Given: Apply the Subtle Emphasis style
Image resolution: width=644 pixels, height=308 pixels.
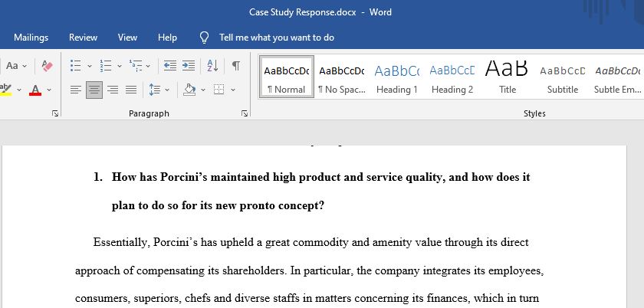Looking at the screenshot, I should pyautogui.click(x=617, y=77).
